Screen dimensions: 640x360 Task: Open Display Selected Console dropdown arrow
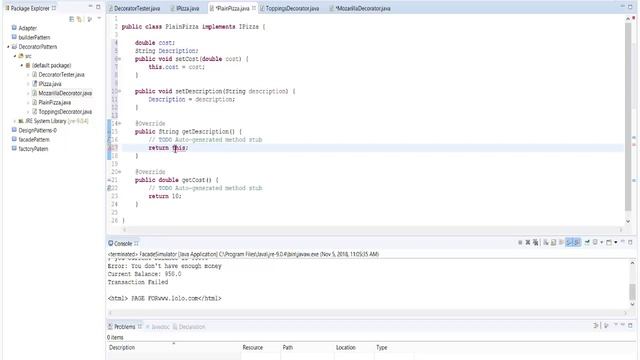[602, 242]
